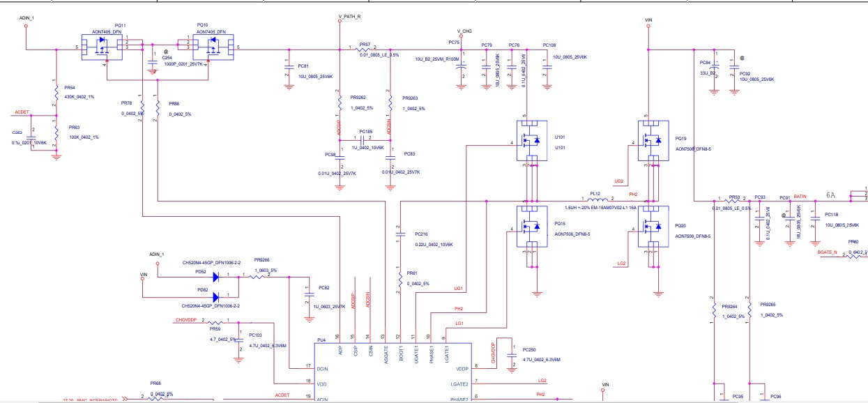The image size is (868, 403).
Task: Click the V_PATH_R net label
Action: (350, 16)
